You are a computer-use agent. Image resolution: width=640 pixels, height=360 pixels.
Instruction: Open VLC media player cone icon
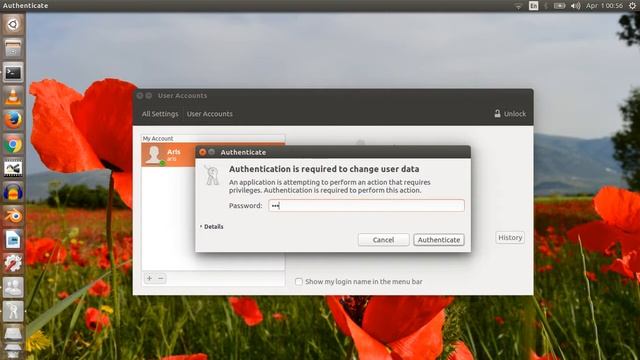point(13,97)
